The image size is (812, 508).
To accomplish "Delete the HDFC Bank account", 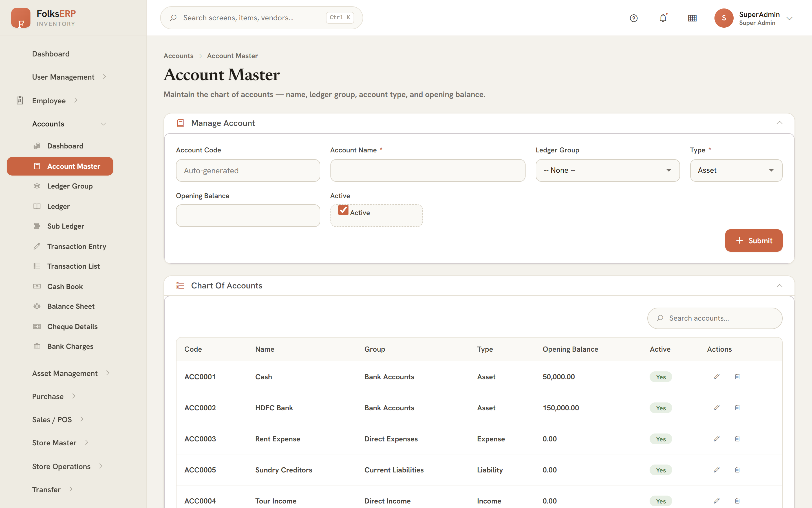I will pos(737,408).
